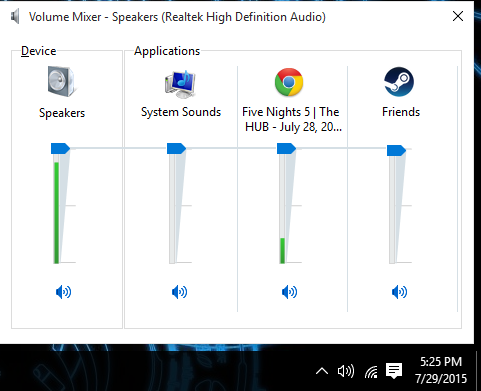Click the Speakers device name label
Screen dimensions: 481x391
click(62, 113)
